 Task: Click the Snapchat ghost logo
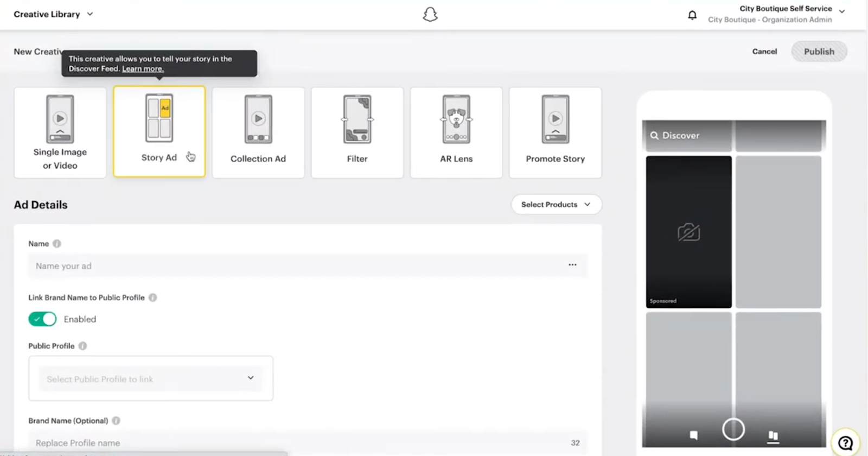(430, 14)
